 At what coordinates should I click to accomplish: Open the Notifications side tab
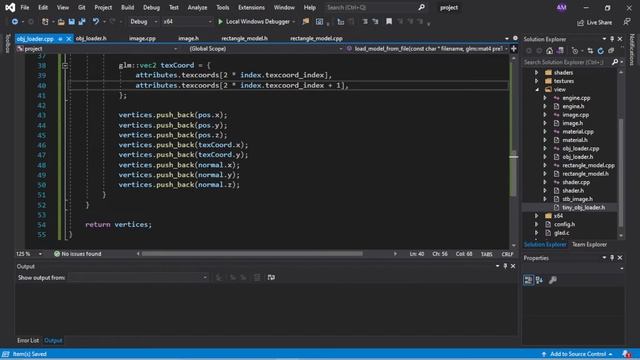click(632, 50)
